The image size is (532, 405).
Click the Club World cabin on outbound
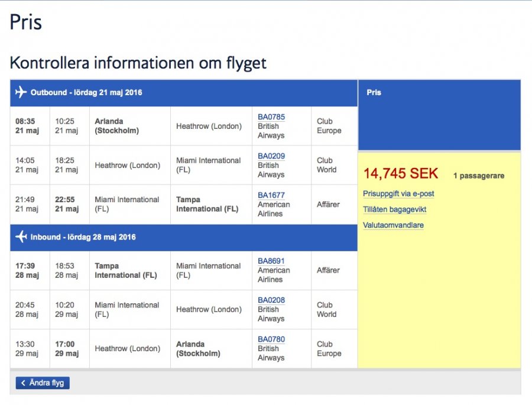point(326,165)
